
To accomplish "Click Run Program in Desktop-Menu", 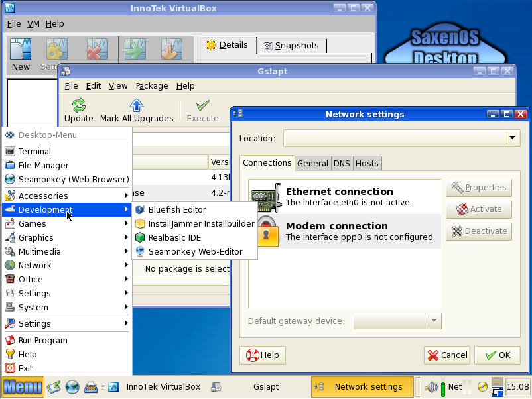I will (67, 341).
